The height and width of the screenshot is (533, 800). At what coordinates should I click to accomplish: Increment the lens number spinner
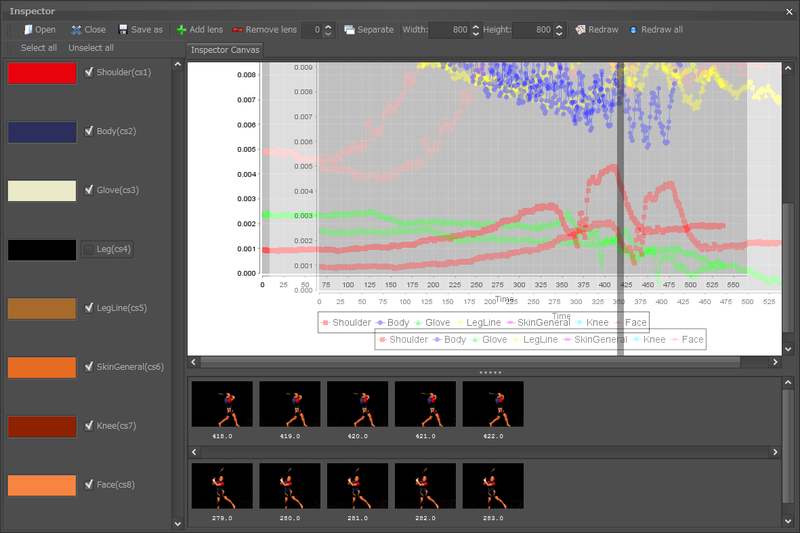point(330,26)
